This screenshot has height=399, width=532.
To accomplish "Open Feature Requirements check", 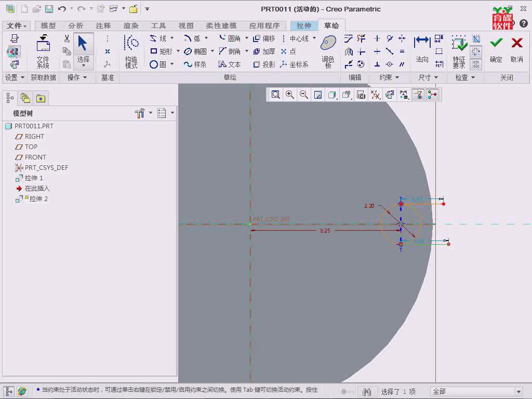I will [x=459, y=51].
